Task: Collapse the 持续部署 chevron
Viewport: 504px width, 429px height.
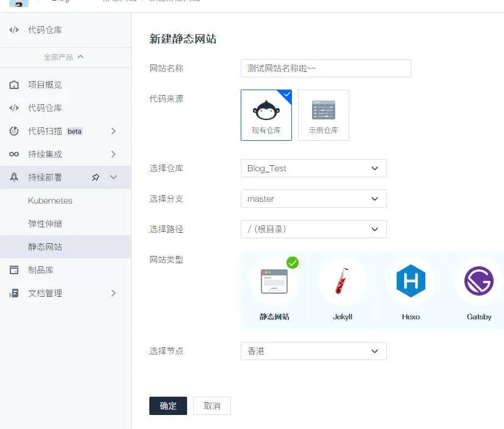Action: click(x=113, y=177)
